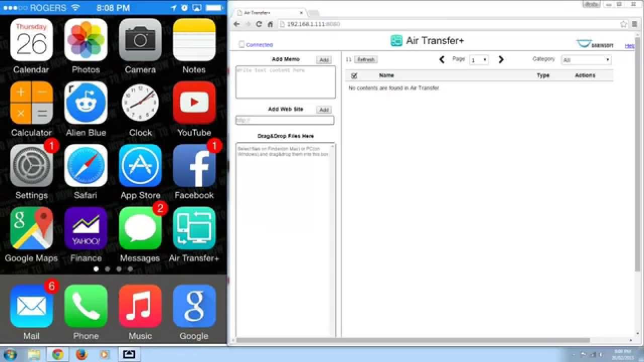Click the Chrome address bar

(x=448, y=24)
